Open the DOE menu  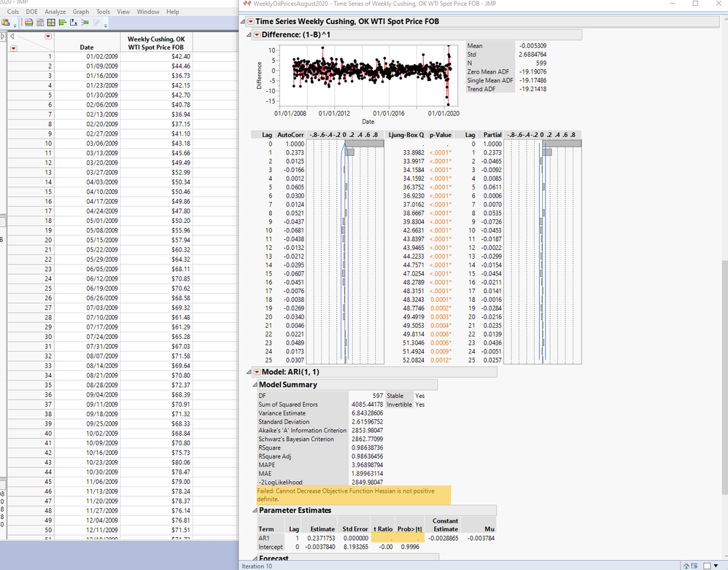(31, 12)
